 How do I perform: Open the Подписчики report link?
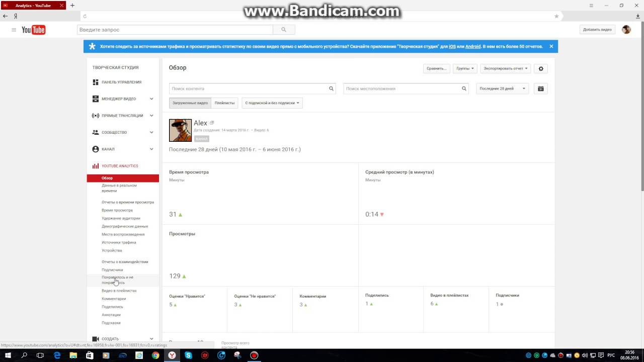point(112,270)
